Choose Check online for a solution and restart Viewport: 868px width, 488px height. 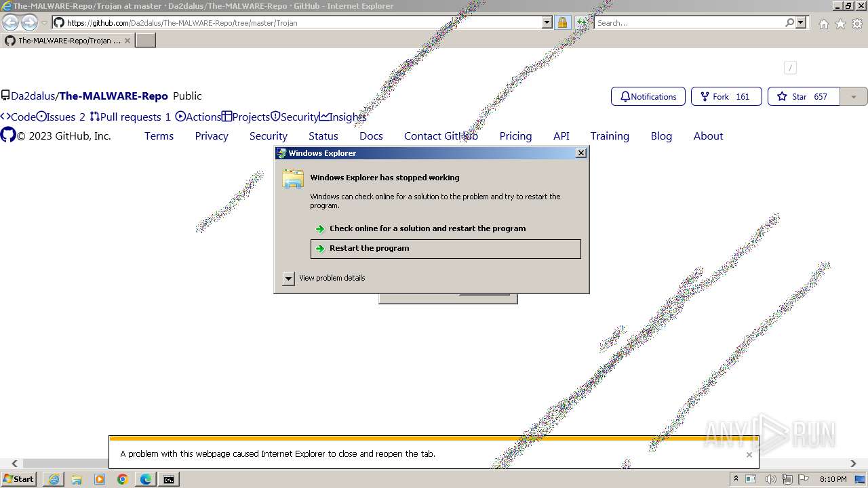tap(446, 228)
